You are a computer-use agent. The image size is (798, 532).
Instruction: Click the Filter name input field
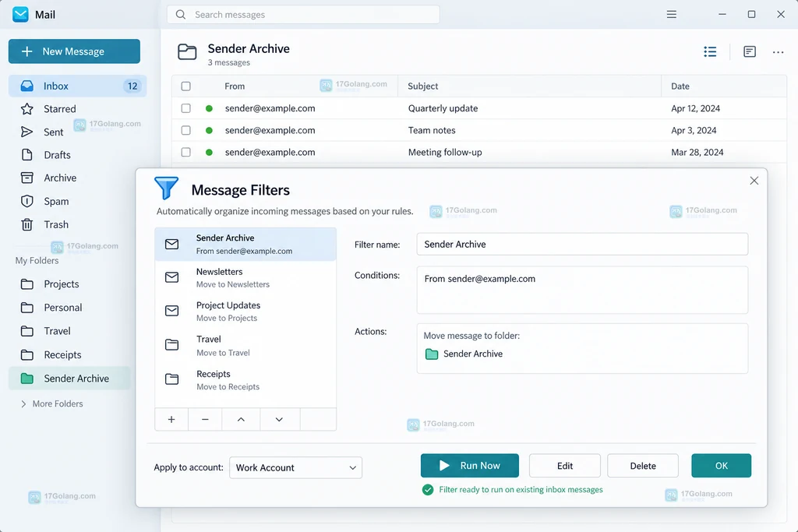click(x=582, y=244)
